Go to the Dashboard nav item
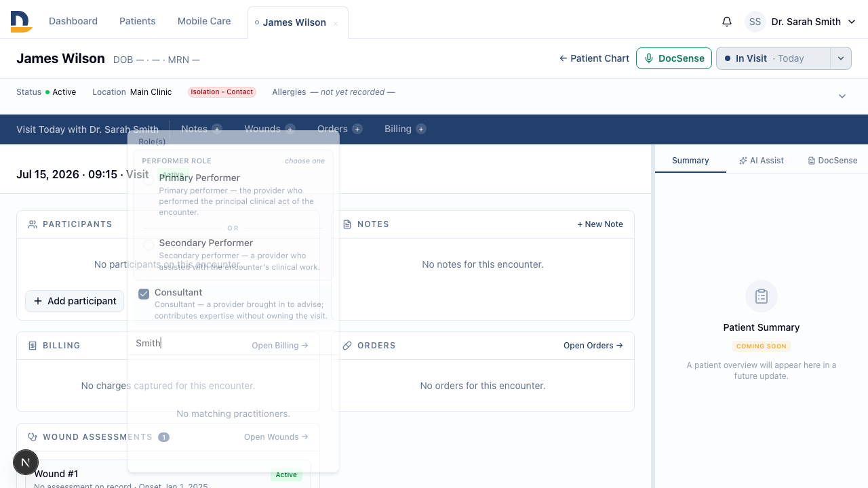The width and height of the screenshot is (868, 488). click(73, 21)
